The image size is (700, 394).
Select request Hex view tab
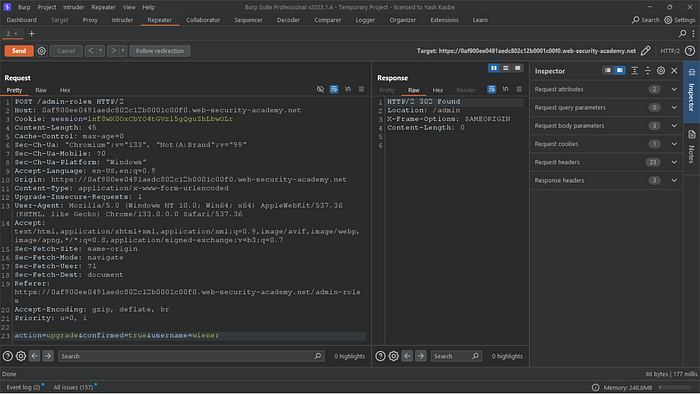65,90
